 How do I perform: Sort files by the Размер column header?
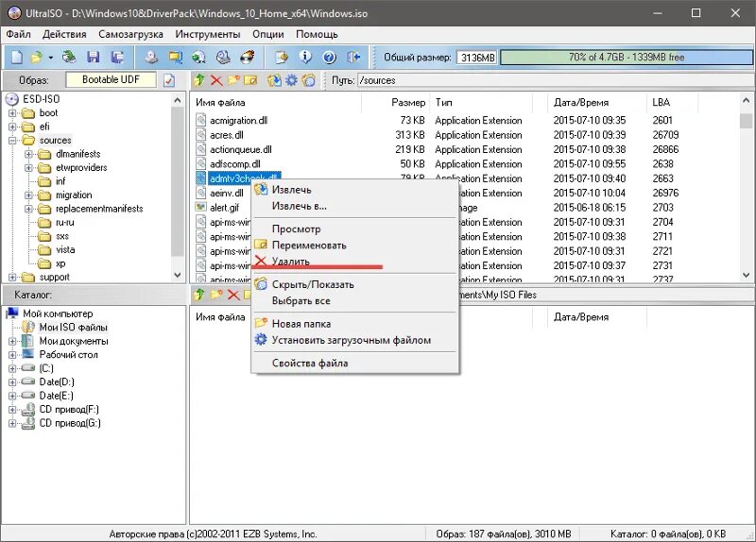396,102
